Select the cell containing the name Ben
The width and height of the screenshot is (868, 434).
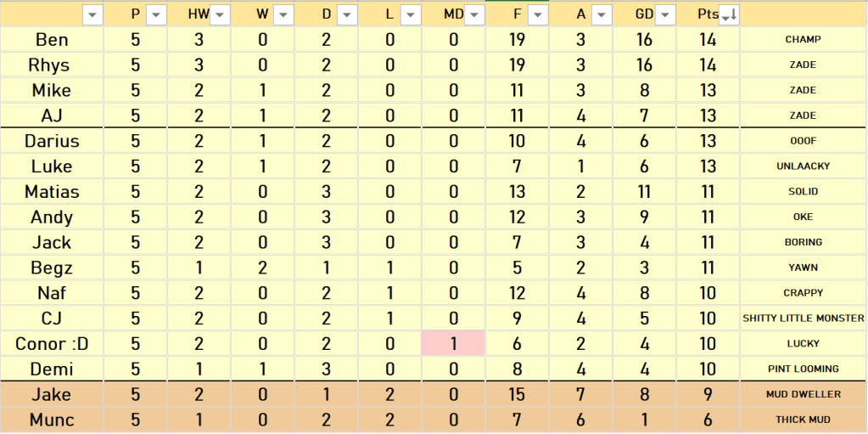coord(52,40)
